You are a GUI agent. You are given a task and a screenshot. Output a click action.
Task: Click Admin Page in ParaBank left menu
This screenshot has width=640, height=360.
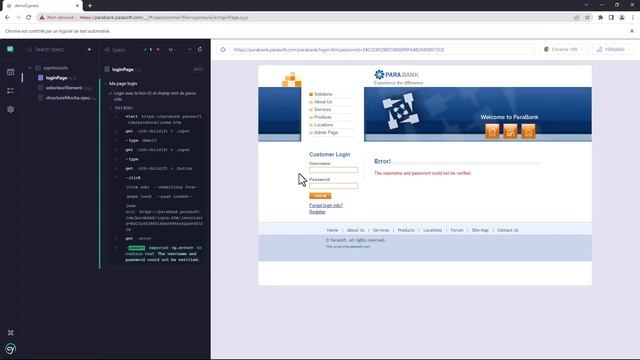(326, 133)
